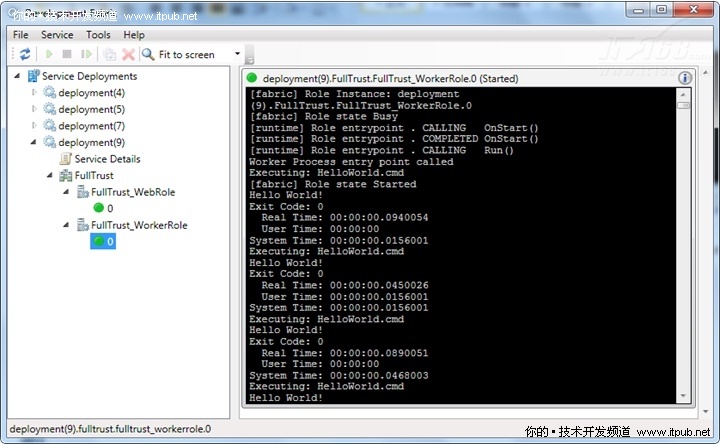720x445 pixels.
Task: Click the FullTrust service icon
Action: tap(66, 175)
